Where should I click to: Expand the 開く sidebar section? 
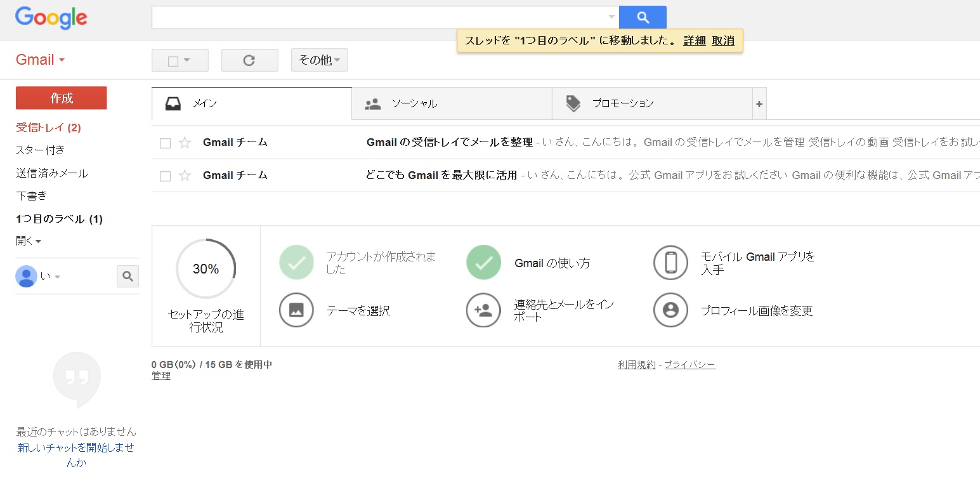point(27,240)
